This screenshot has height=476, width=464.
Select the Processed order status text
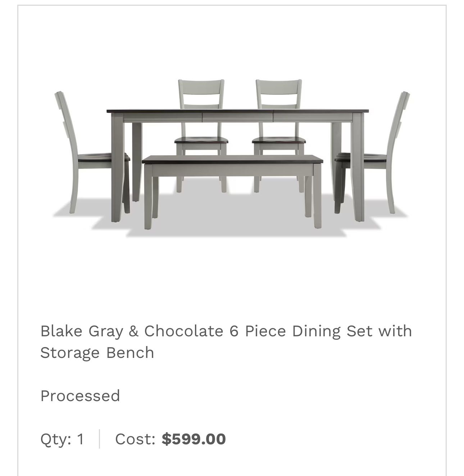click(80, 396)
